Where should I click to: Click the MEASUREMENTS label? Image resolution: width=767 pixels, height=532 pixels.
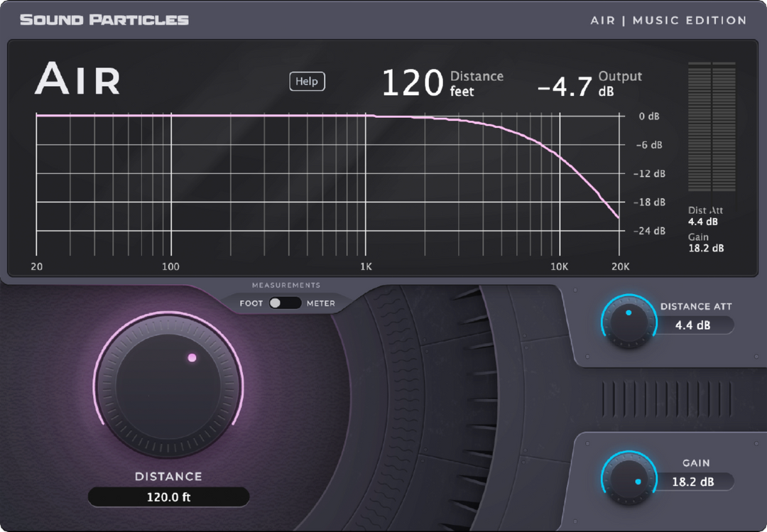click(x=286, y=285)
